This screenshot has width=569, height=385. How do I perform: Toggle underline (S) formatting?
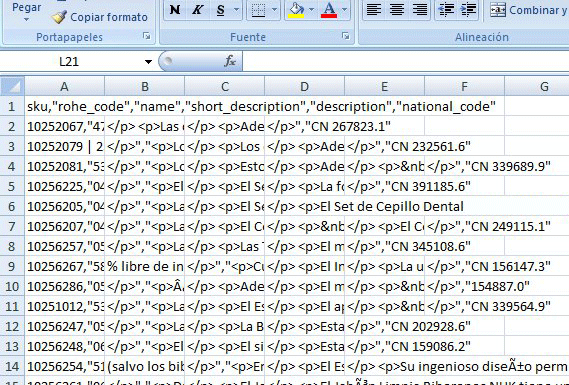click(220, 10)
